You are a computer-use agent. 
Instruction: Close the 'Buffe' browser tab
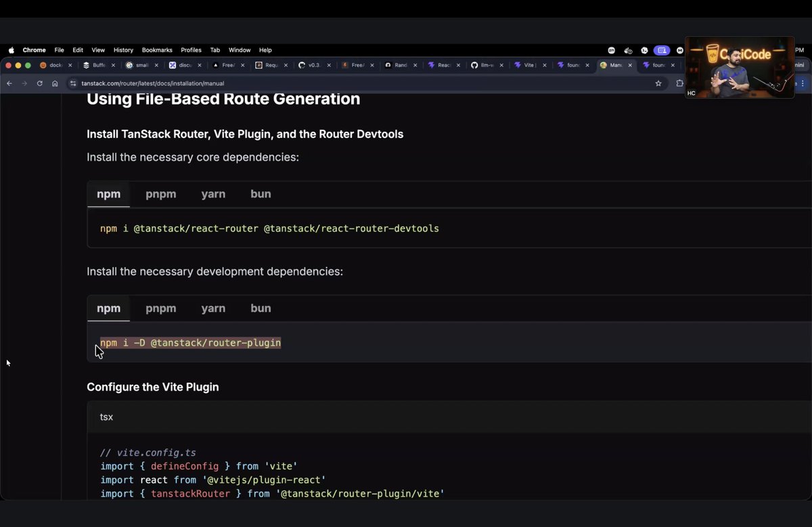(x=113, y=66)
